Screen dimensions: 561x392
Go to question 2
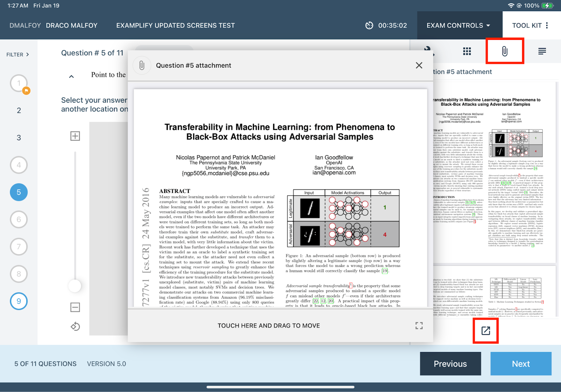click(x=19, y=110)
